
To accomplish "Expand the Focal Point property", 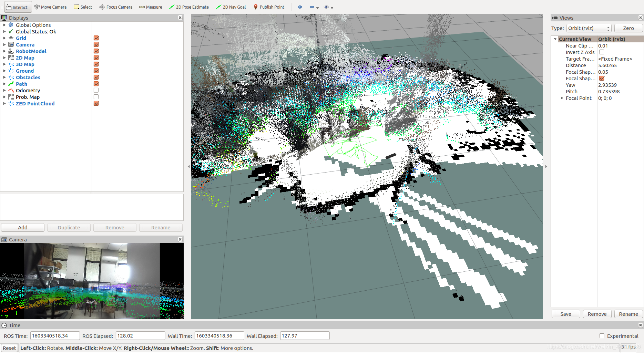I will coord(562,98).
